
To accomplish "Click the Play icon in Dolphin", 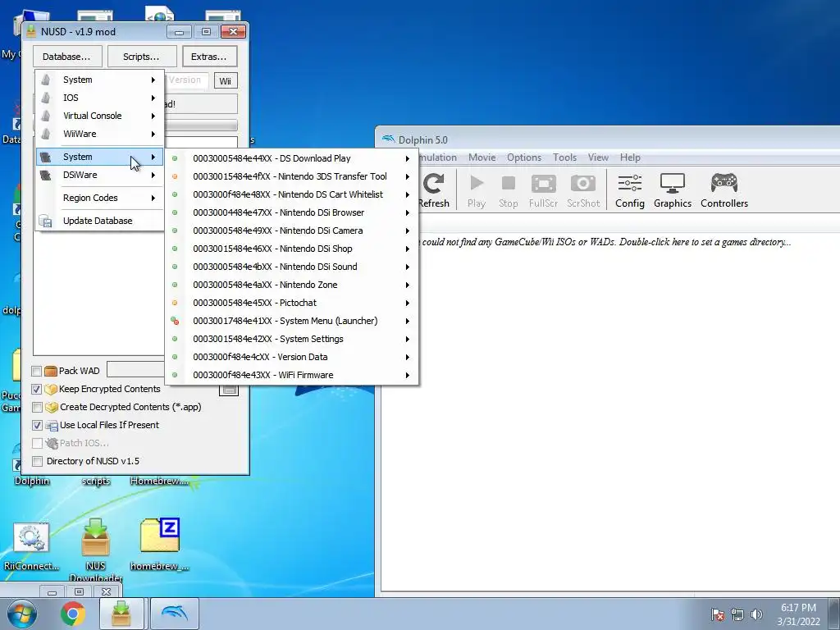I will [477, 184].
